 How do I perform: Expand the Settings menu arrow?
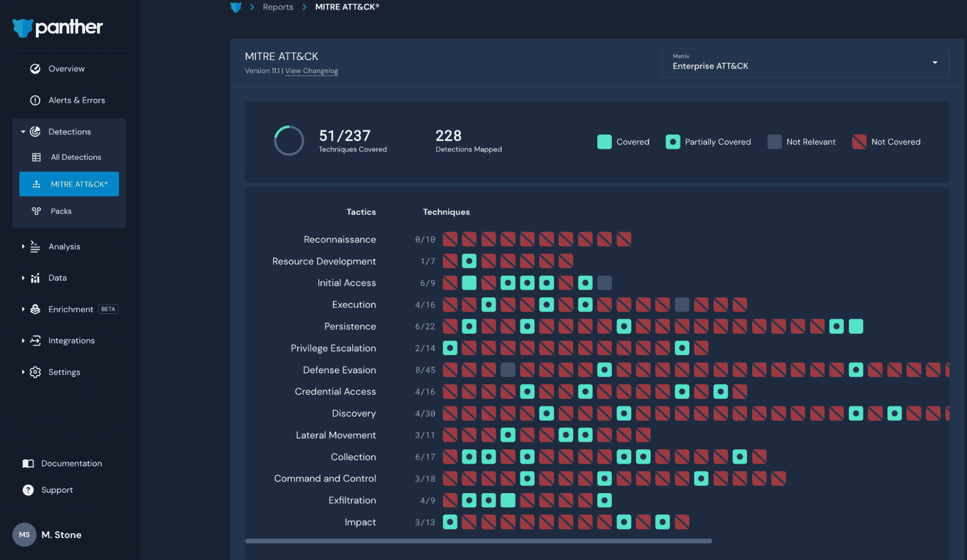point(23,372)
